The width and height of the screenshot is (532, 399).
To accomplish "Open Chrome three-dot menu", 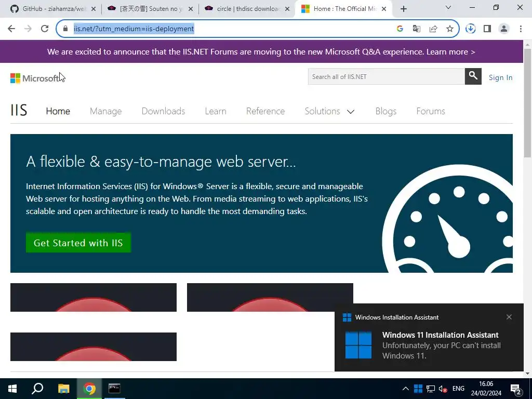I will coord(521,29).
